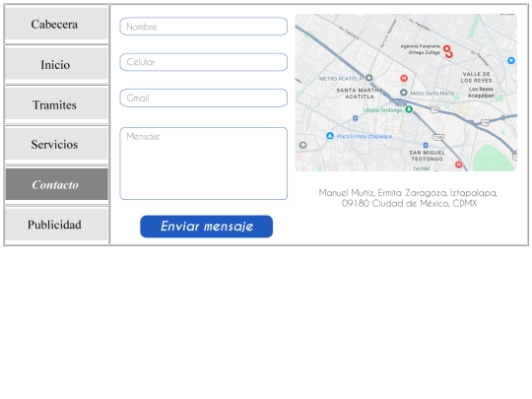The height and width of the screenshot is (399, 532).
Task: Select the highlighted Contacto menu item
Action: coord(56,184)
